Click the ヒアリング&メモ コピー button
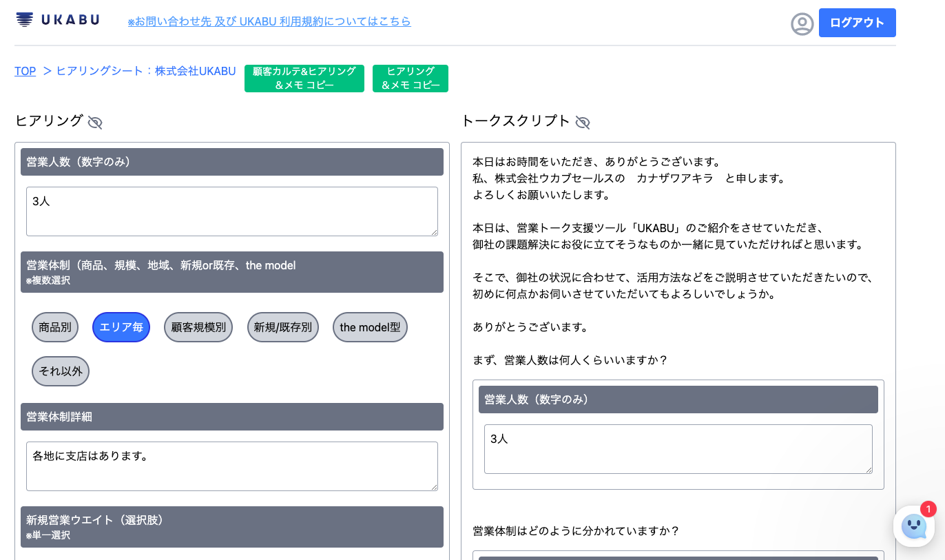This screenshot has width=945, height=560. (x=410, y=78)
